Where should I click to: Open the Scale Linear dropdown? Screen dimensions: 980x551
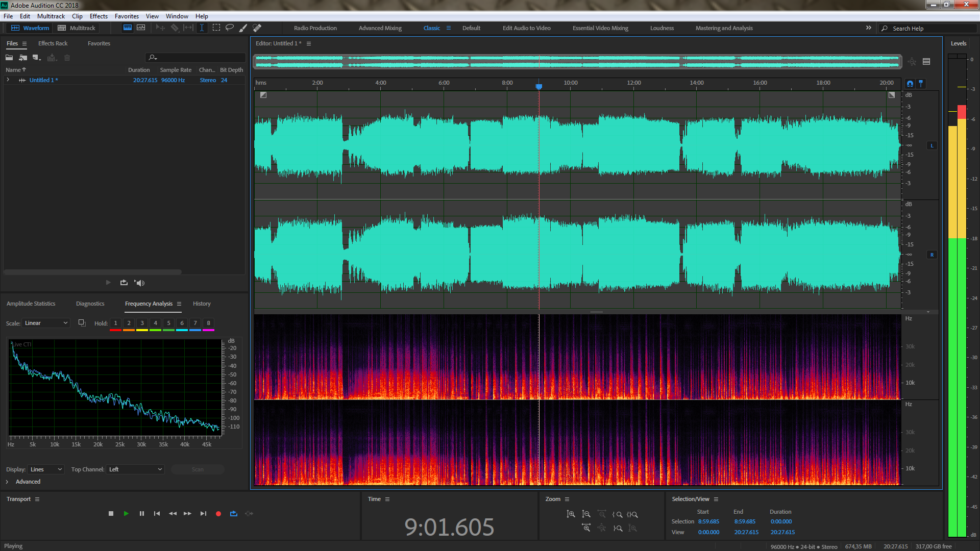[46, 323]
